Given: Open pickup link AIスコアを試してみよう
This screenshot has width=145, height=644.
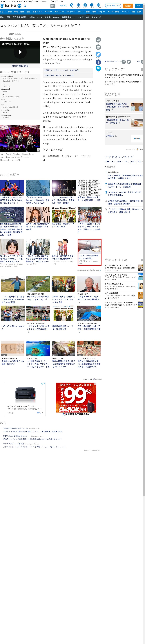Looking at the screenshot, I should 124,76.
